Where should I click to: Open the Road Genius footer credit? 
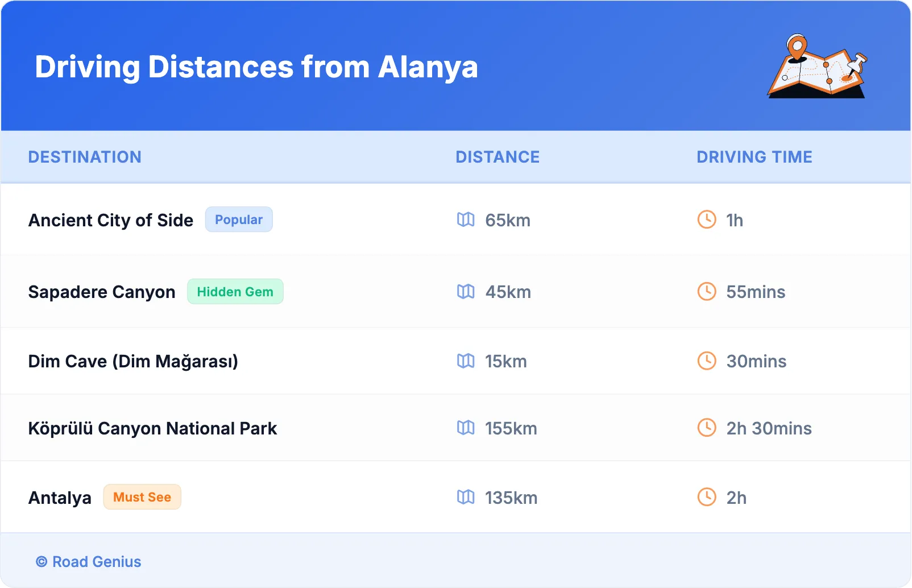(x=89, y=562)
